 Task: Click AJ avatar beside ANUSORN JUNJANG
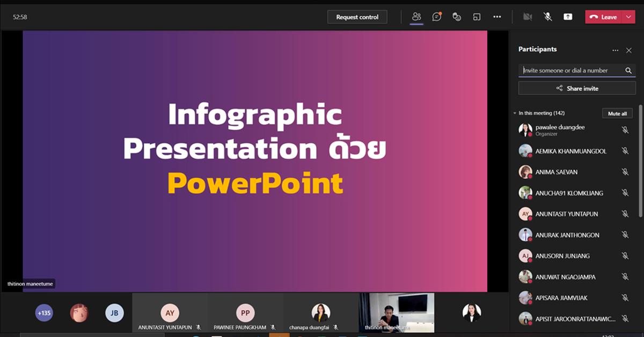tap(525, 255)
